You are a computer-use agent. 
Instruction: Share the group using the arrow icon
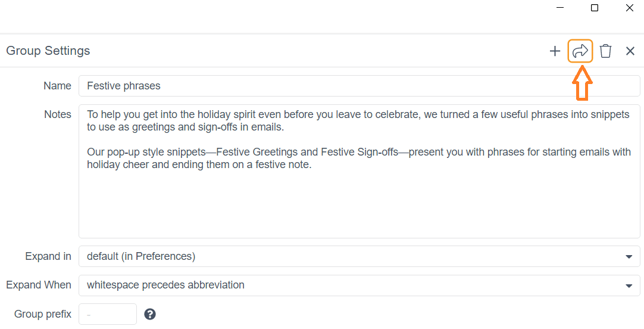coord(580,51)
